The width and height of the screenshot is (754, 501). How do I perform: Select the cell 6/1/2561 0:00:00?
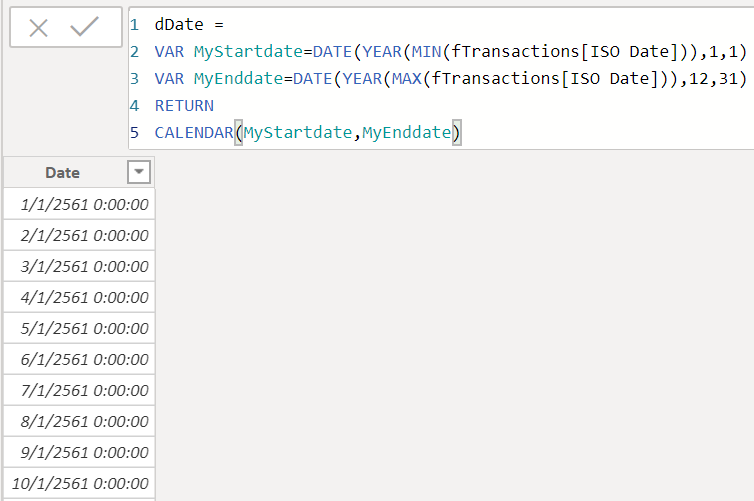pyautogui.click(x=79, y=360)
